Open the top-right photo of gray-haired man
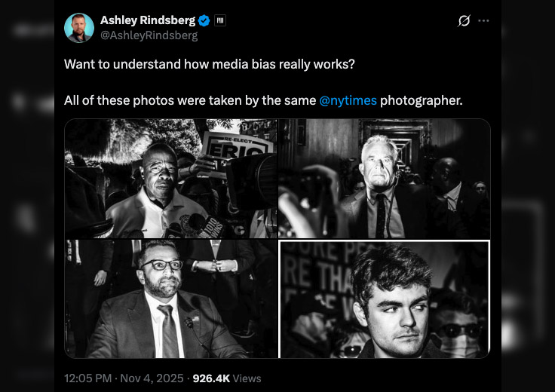555x392 pixels. pos(385,178)
